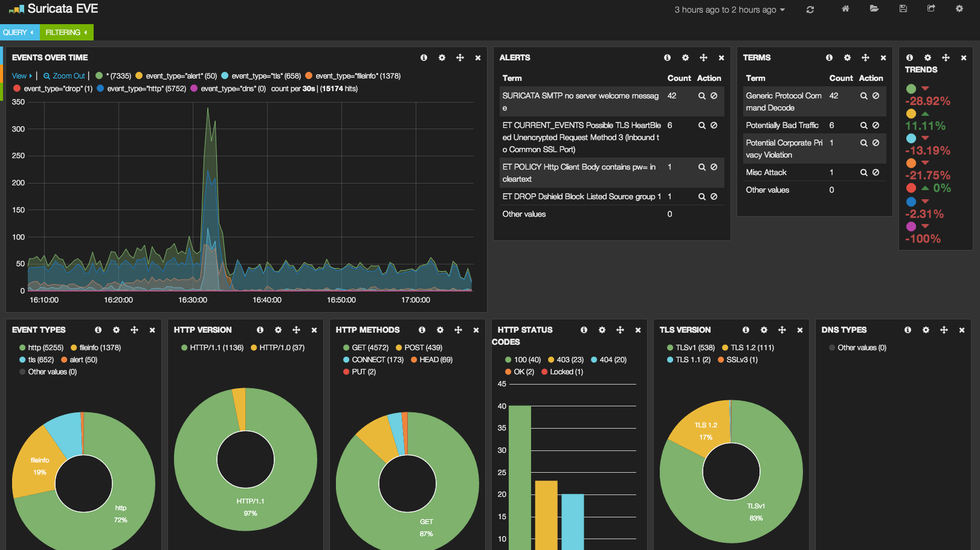Click the Alerts panel move icon

tap(703, 58)
